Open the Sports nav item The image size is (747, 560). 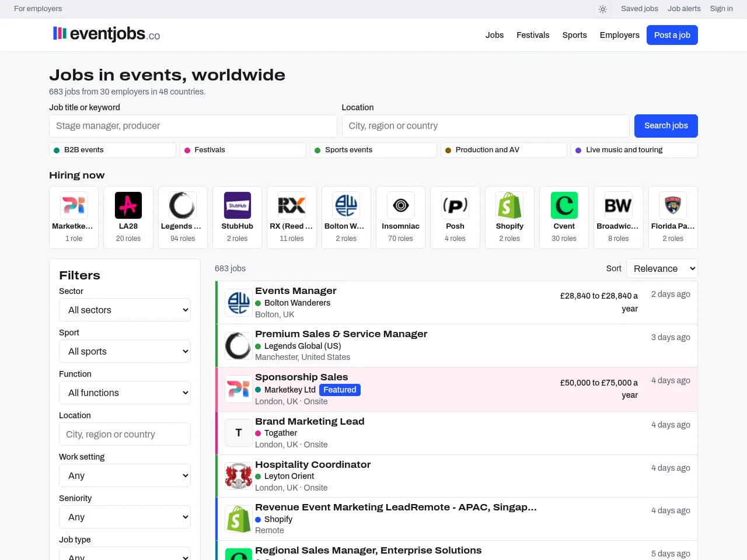tap(575, 35)
